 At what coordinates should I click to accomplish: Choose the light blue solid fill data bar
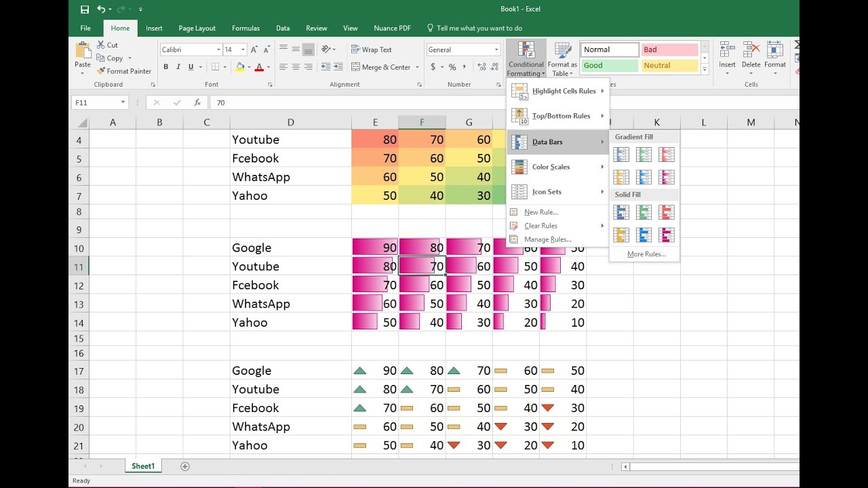644,235
